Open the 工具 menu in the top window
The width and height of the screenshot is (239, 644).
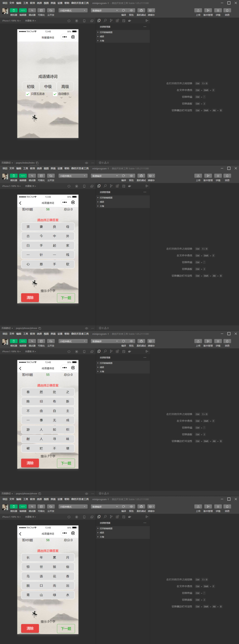click(x=26, y=3)
